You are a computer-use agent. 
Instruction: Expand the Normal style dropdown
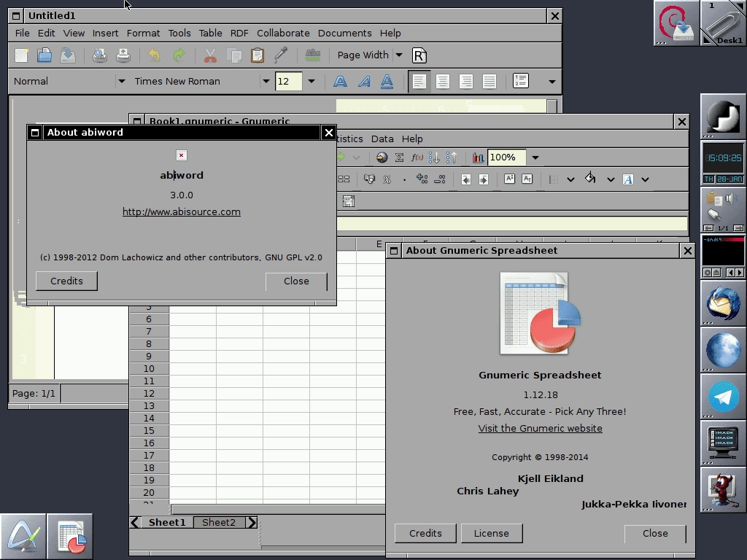click(x=122, y=82)
